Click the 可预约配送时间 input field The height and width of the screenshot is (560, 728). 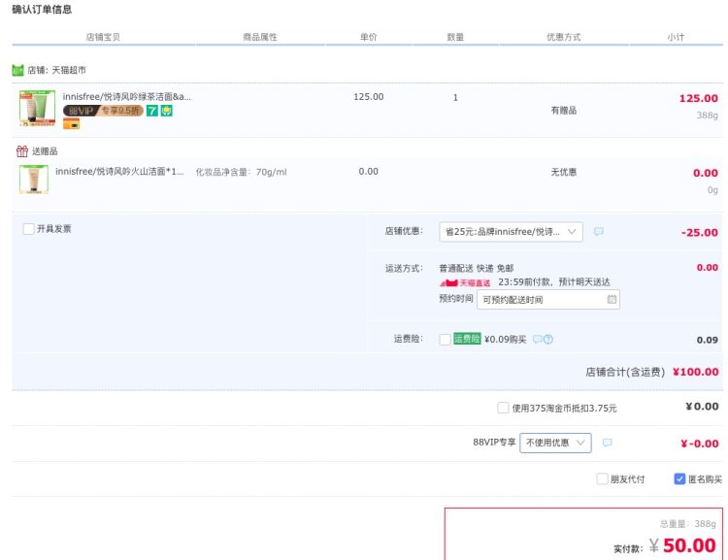point(547,300)
